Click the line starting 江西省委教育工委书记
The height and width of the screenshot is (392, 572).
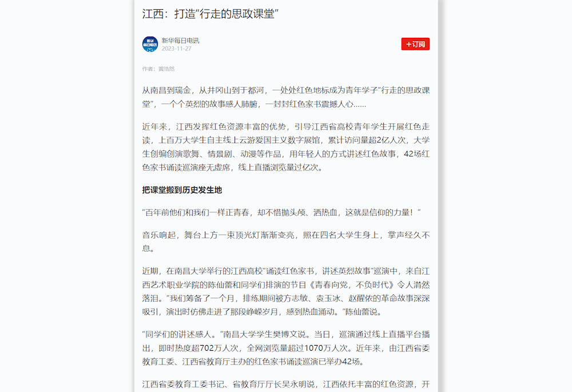click(x=286, y=385)
